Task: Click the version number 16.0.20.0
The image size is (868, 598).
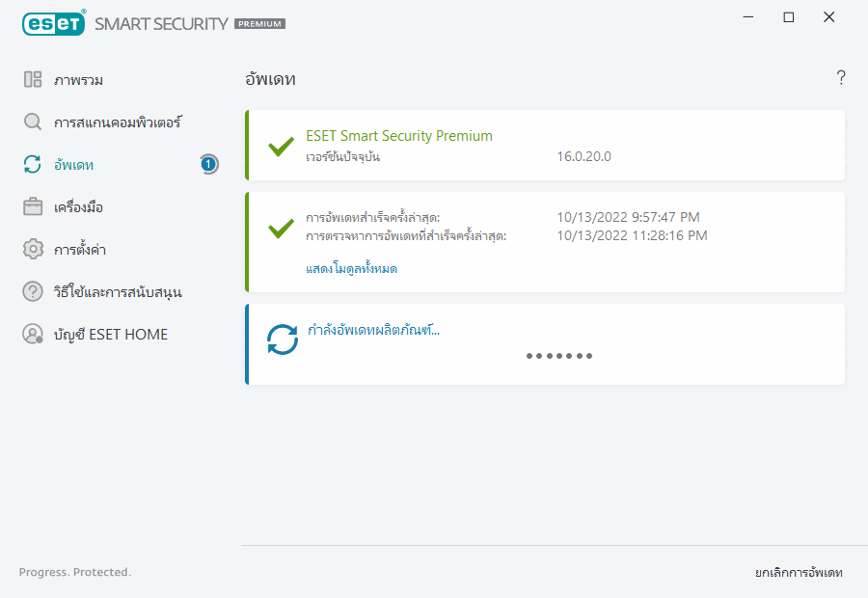Action: 583,157
